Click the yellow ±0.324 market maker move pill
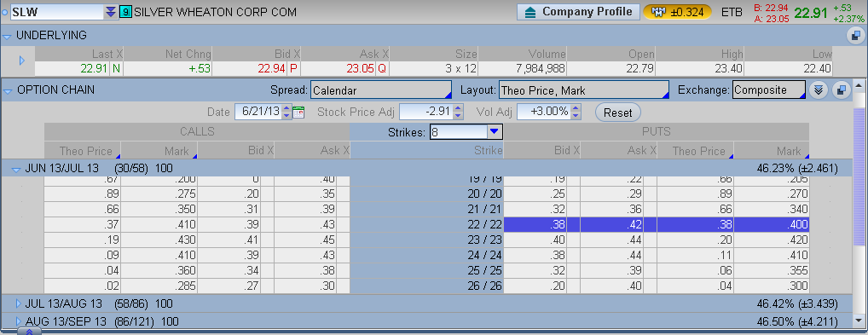The image size is (868, 335). tap(677, 12)
